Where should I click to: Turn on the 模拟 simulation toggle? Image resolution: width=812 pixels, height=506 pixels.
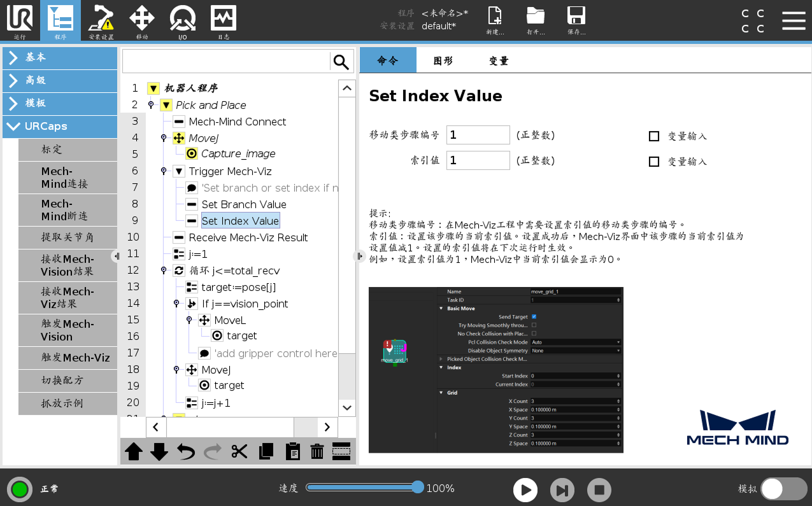pos(784,489)
